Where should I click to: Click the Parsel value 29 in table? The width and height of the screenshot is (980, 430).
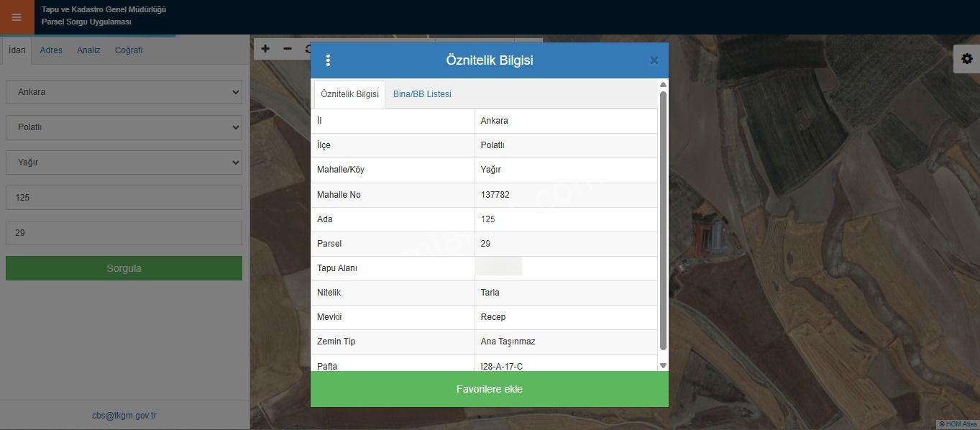(x=485, y=244)
